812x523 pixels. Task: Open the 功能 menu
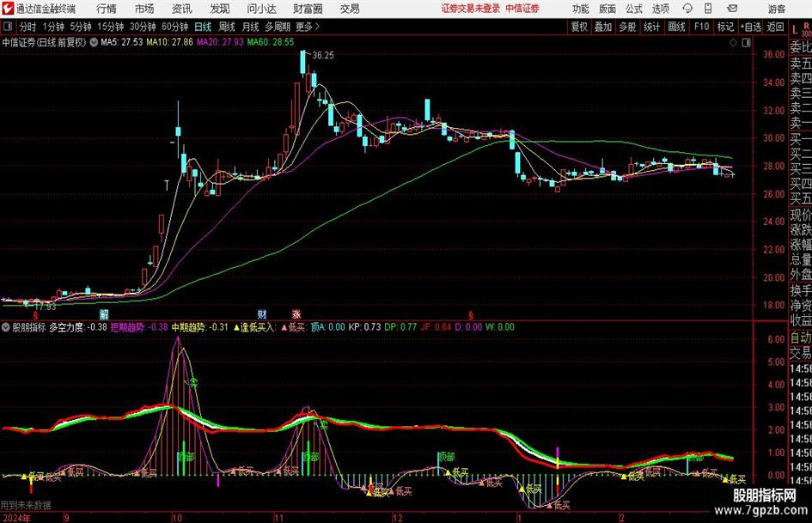tap(581, 9)
